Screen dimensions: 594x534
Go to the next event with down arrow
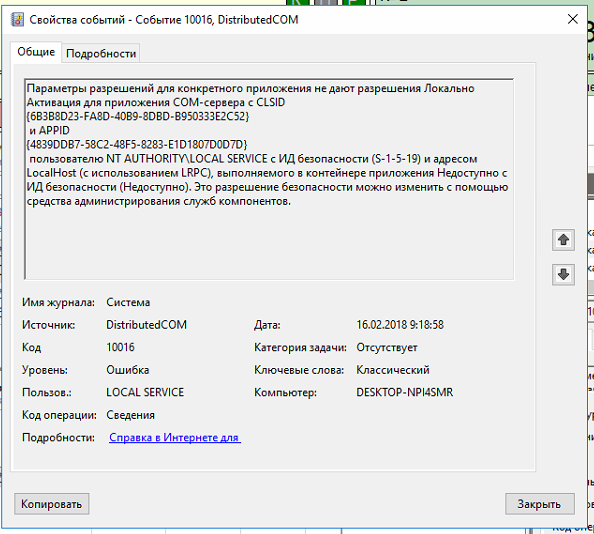[563, 275]
